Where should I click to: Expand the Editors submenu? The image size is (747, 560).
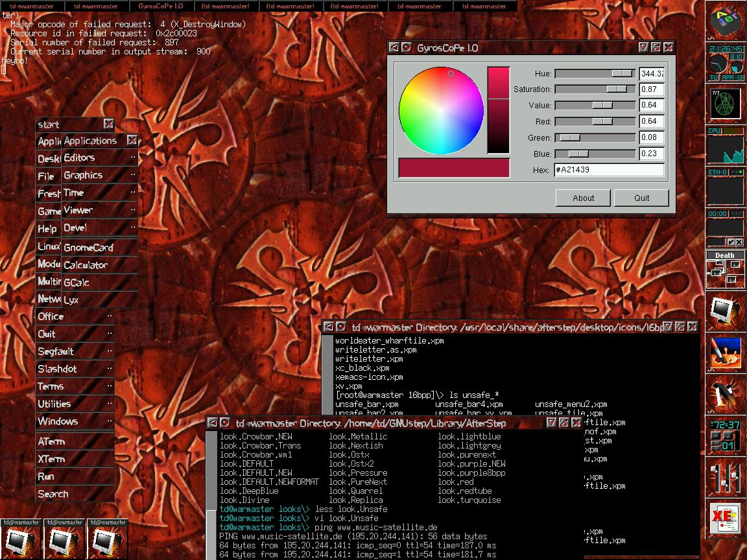point(99,157)
